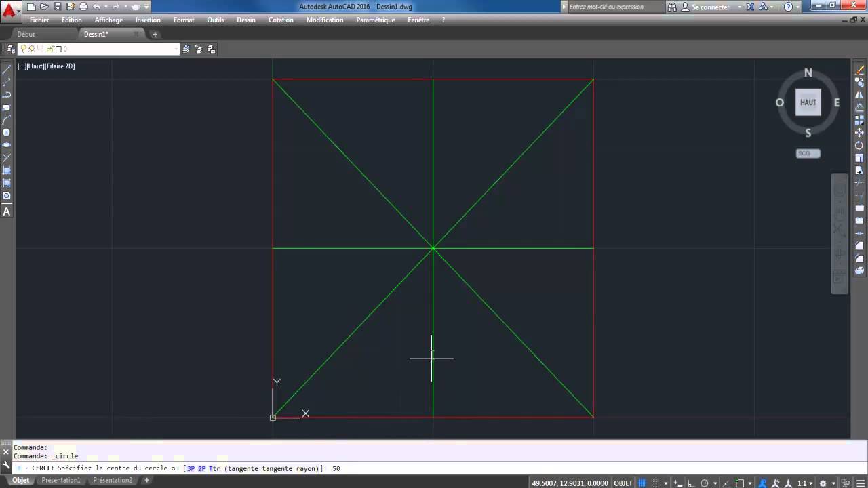Viewport: 868px width, 488px height.
Task: Select the Rectangle draw tool
Action: tap(7, 107)
